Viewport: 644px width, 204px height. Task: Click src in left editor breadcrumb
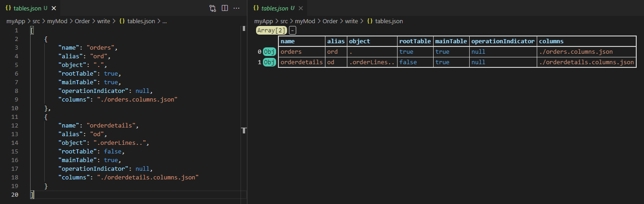36,21
